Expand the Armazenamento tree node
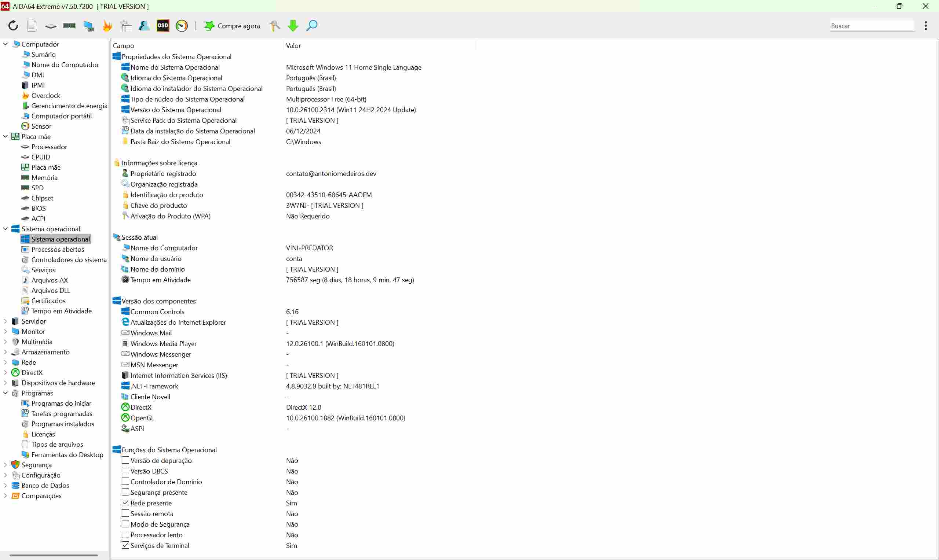This screenshot has height=560, width=939. pos(5,352)
